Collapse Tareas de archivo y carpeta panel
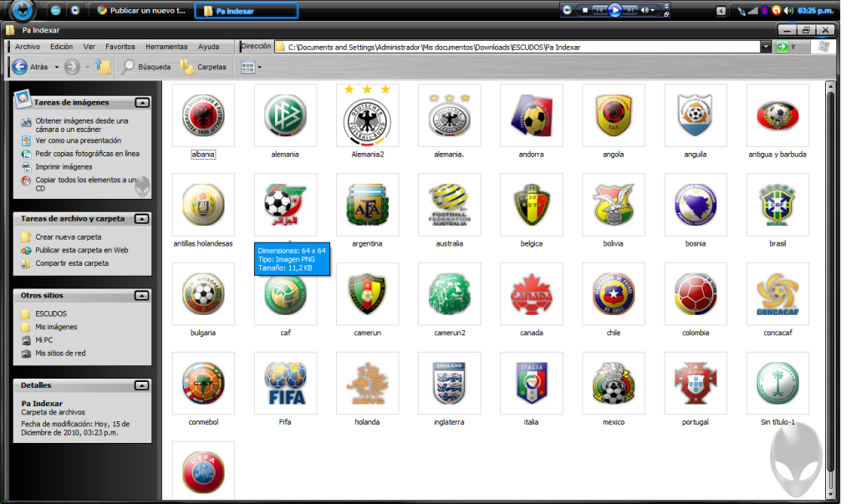The height and width of the screenshot is (504, 856). pos(142,219)
